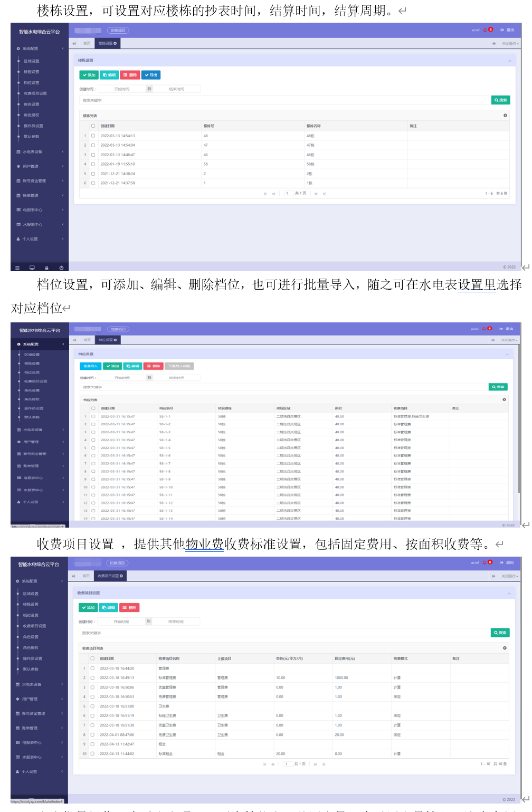
Task: Click 导出 button in 楼栋设置 toolbar
Action: click(151, 75)
